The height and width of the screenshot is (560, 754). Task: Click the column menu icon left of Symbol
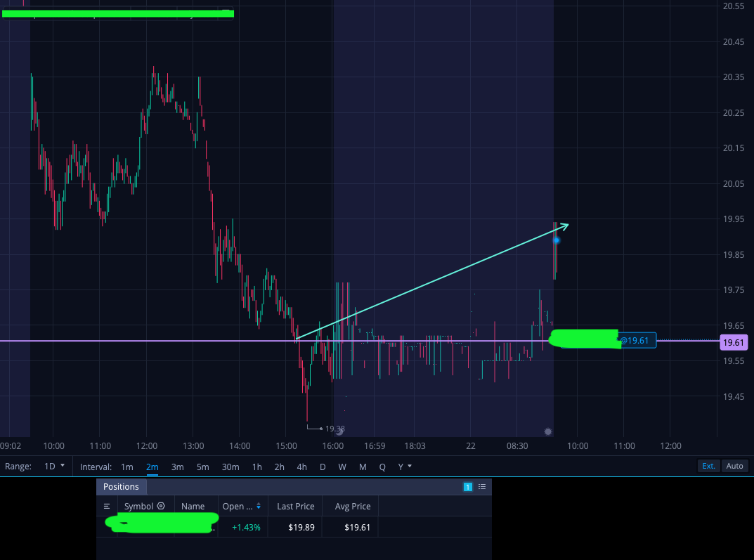[x=107, y=506]
